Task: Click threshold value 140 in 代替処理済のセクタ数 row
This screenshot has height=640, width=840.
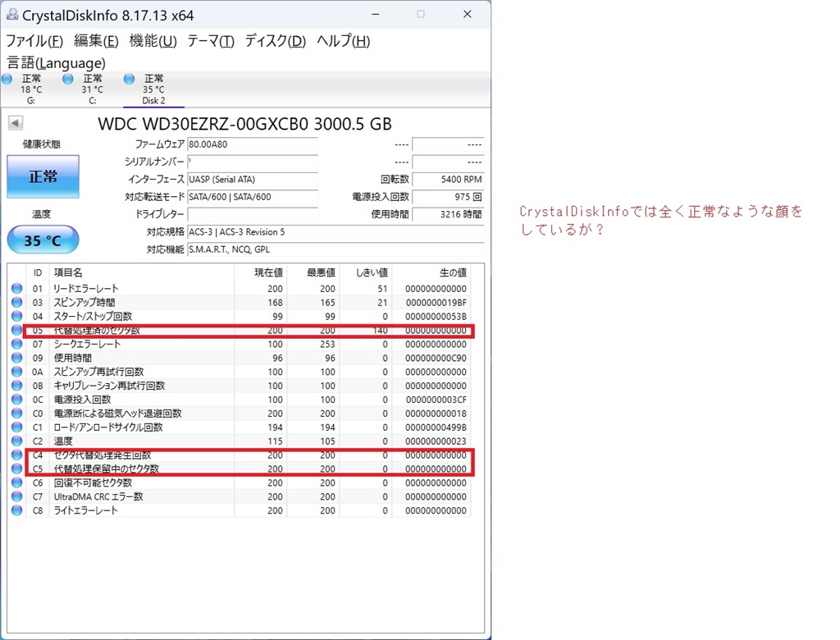Action: click(x=380, y=330)
